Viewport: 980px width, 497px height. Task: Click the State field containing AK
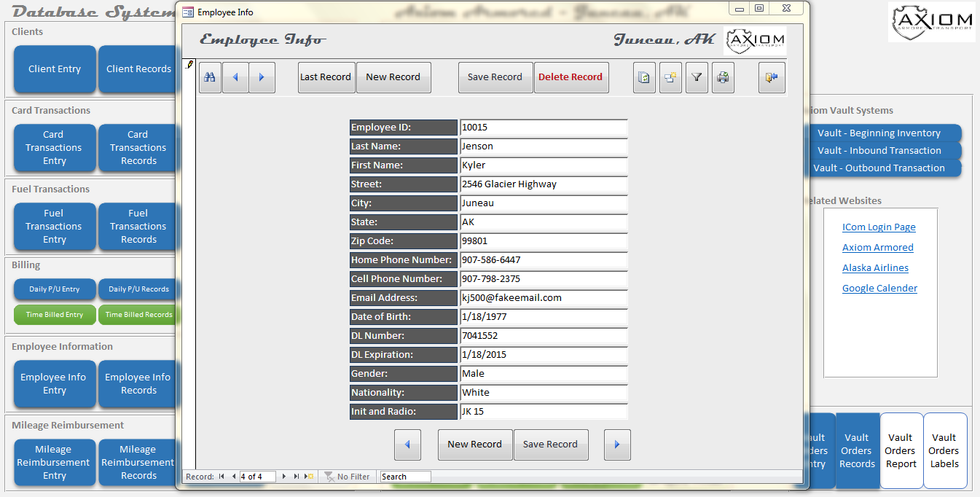click(544, 222)
